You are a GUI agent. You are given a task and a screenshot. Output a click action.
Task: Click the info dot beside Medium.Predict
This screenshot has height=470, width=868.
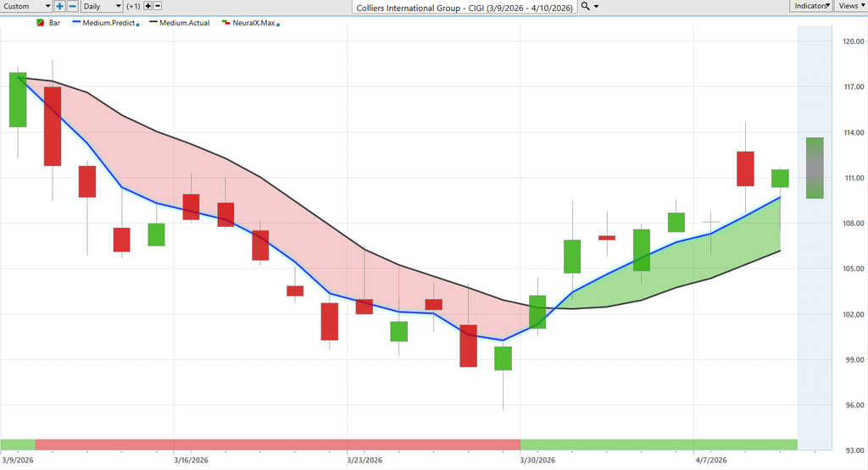(x=138, y=24)
